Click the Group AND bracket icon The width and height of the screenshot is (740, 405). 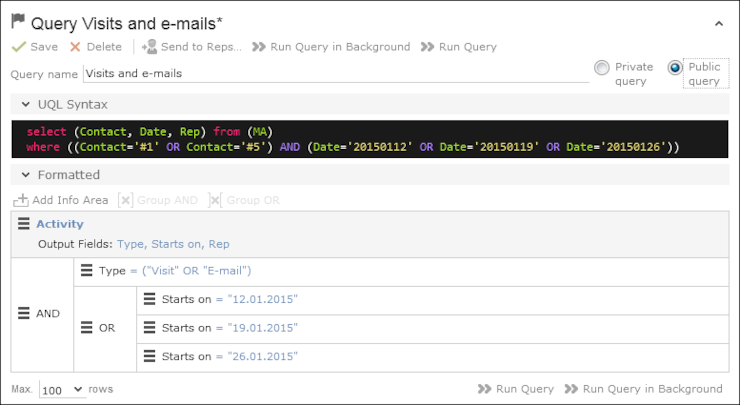click(x=126, y=200)
